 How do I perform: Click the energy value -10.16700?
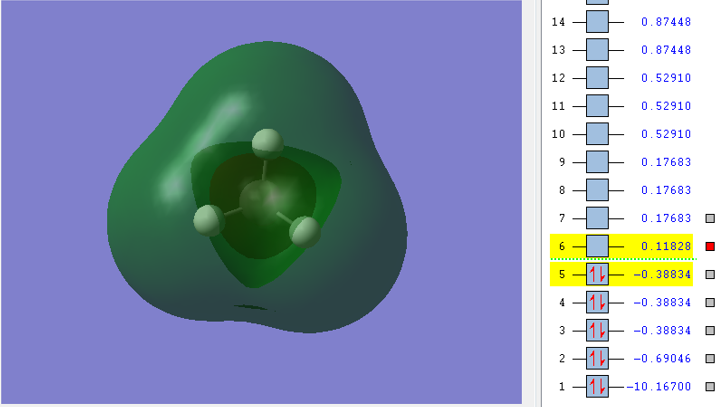pyautogui.click(x=658, y=387)
